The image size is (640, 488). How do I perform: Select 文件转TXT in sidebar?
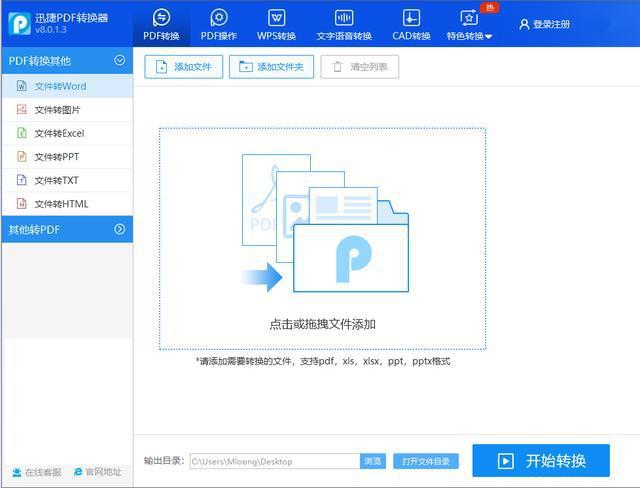coord(67,180)
